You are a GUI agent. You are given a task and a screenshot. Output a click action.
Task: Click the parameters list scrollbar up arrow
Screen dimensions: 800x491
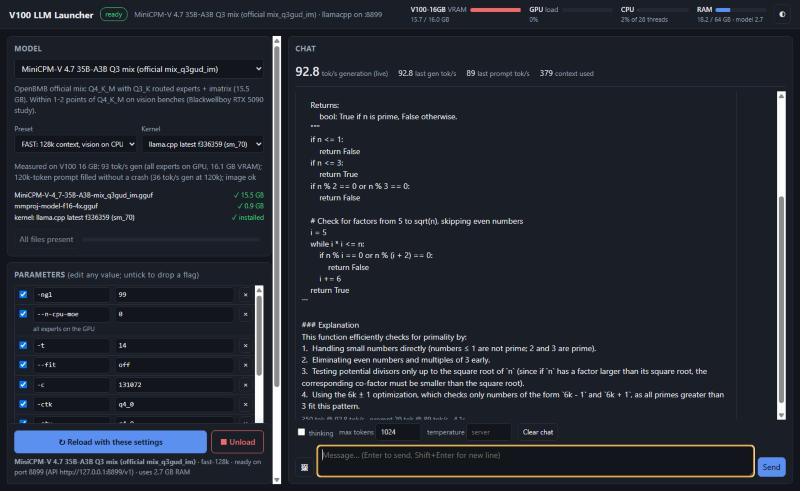point(259,290)
